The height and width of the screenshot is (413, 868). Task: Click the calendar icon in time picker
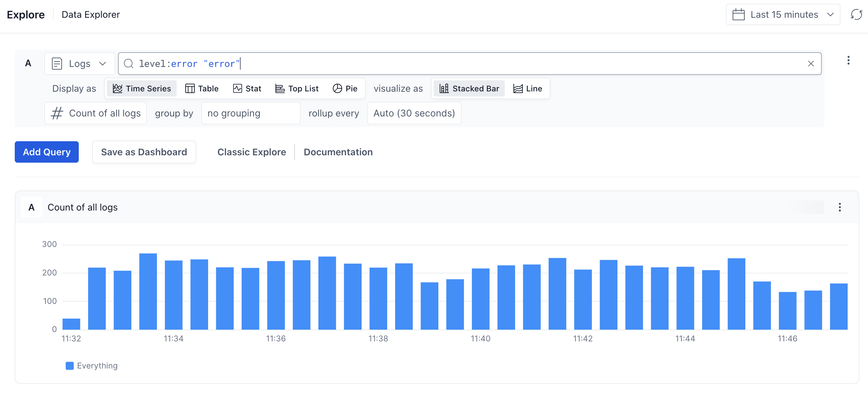[x=738, y=14]
